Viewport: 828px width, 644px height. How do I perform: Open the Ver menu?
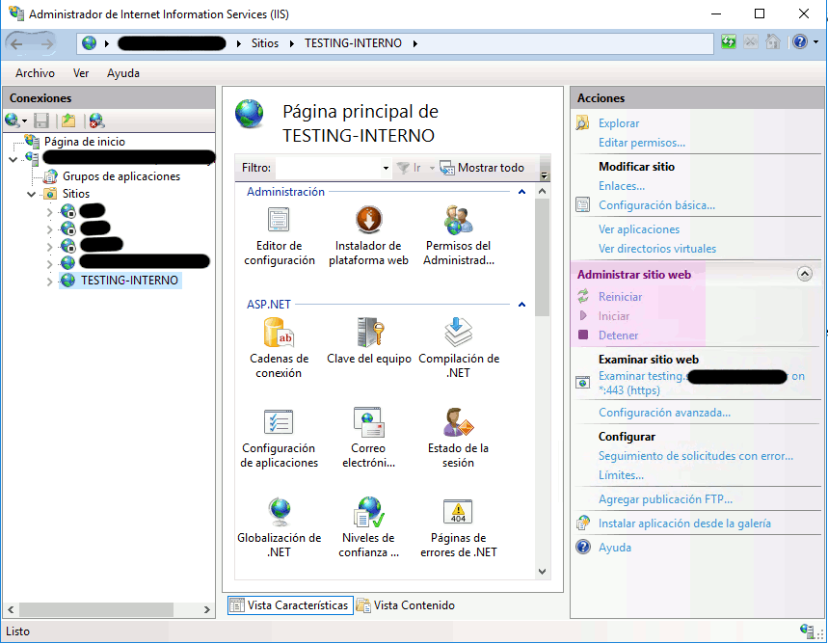pyautogui.click(x=81, y=73)
